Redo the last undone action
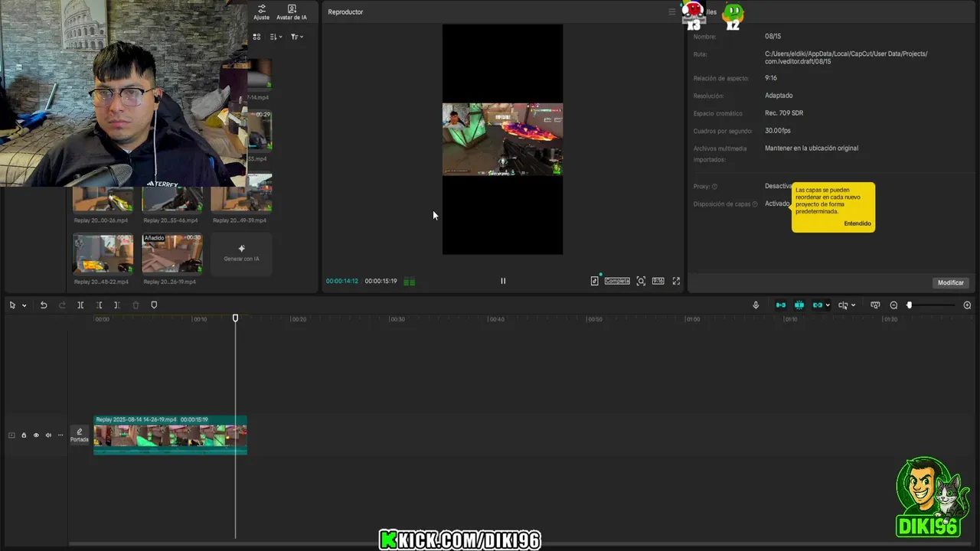Viewport: 980px width, 551px height. [x=62, y=305]
